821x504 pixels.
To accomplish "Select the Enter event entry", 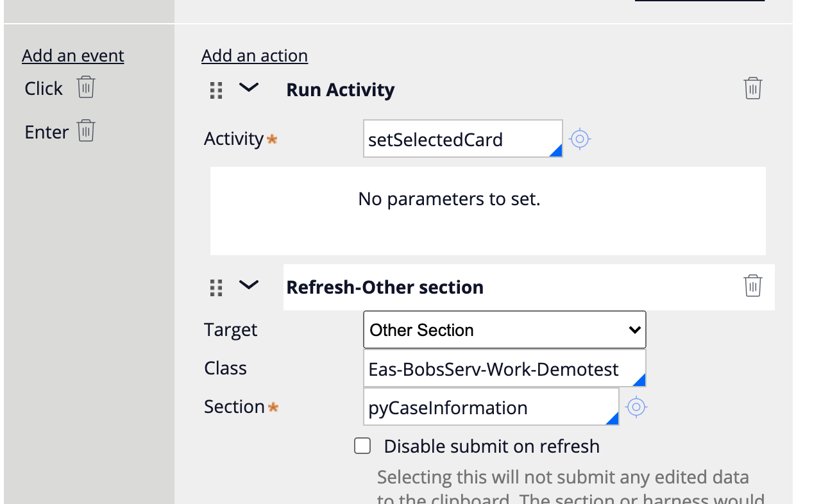I will 46,131.
